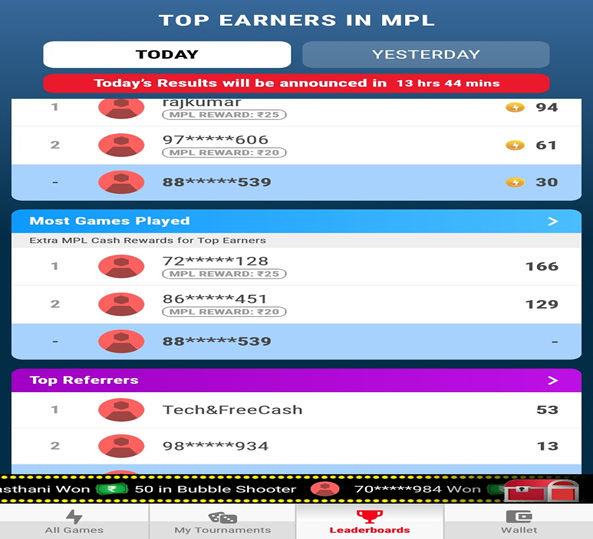This screenshot has height=539, width=593.
Task: Tap the My Tournaments dice icon
Action: 222,517
